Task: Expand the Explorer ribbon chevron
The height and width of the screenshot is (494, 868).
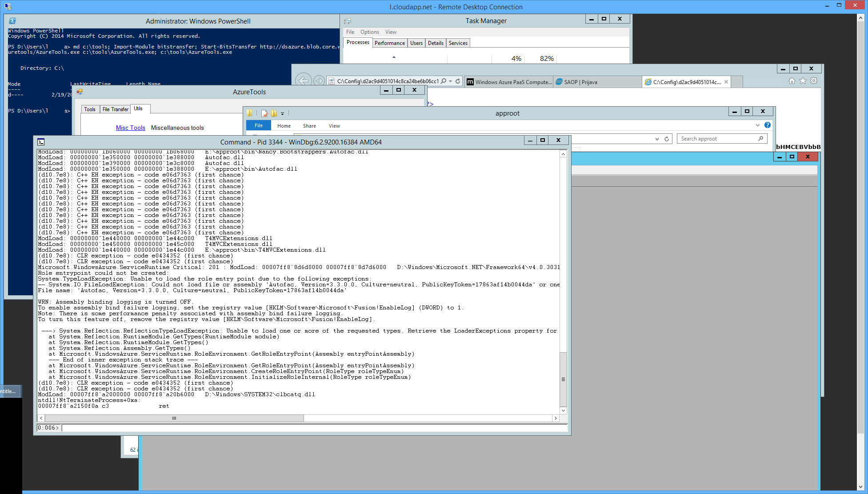Action: click(x=758, y=125)
